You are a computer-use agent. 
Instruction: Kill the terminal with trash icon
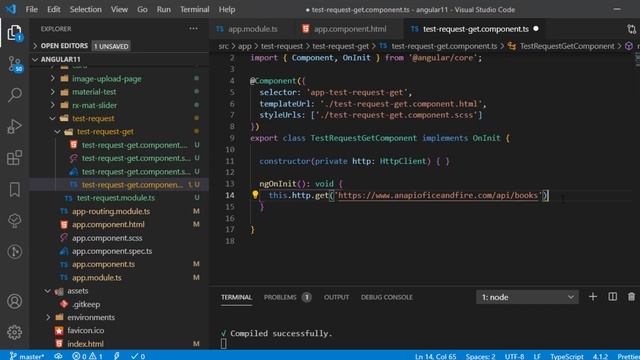tap(631, 297)
